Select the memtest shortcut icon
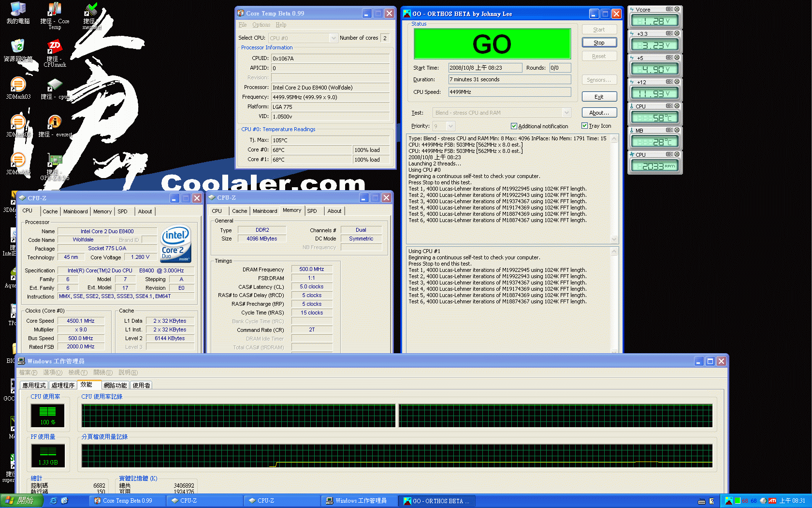 pos(91,16)
